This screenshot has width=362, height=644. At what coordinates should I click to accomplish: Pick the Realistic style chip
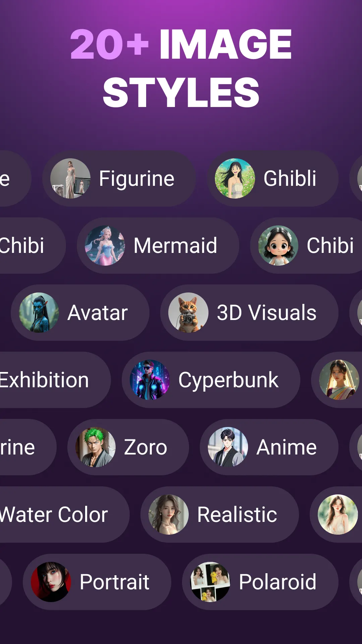pos(220,515)
